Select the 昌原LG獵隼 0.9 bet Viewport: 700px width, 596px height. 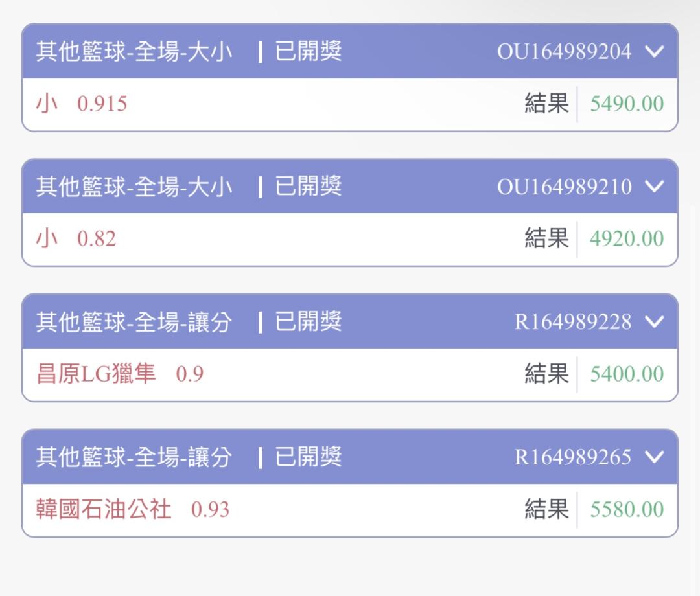[120, 374]
